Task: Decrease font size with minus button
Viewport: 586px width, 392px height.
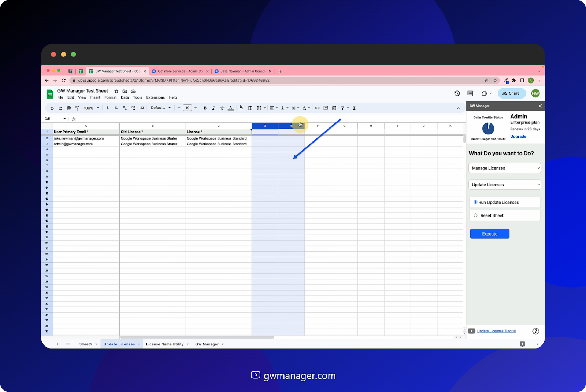Action: click(x=179, y=108)
